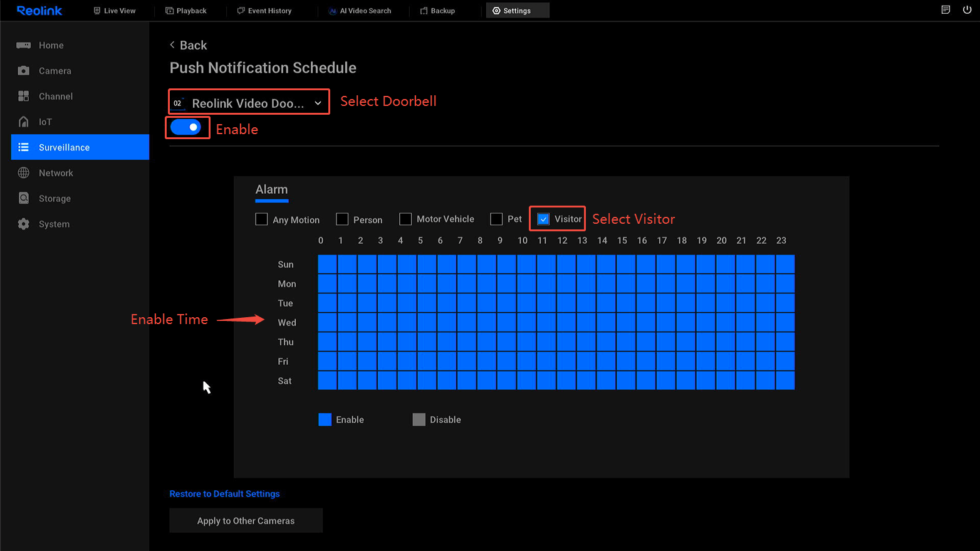Click Restore to Default Settings link
The width and height of the screenshot is (980, 551).
(x=224, y=494)
